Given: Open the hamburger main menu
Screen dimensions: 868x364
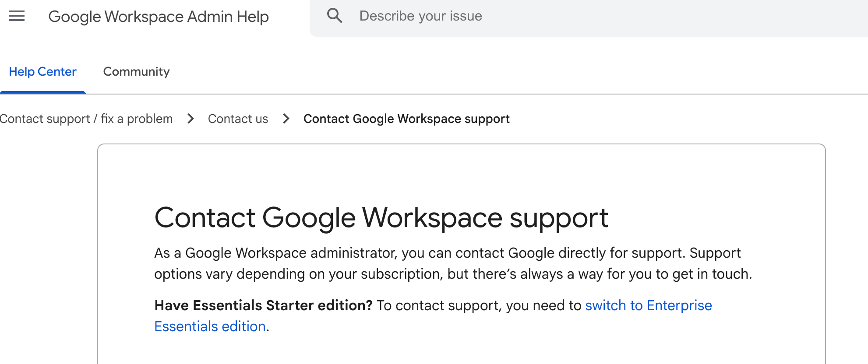Looking at the screenshot, I should (17, 16).
